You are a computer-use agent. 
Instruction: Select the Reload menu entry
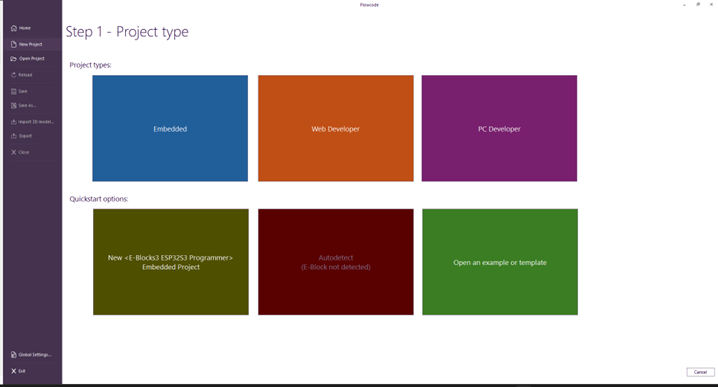pyautogui.click(x=32, y=75)
